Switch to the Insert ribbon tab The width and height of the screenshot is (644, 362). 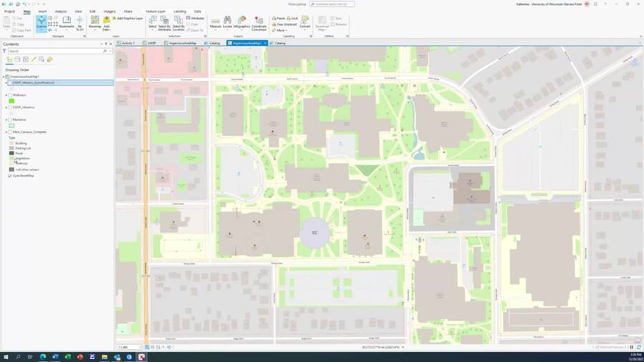click(42, 11)
